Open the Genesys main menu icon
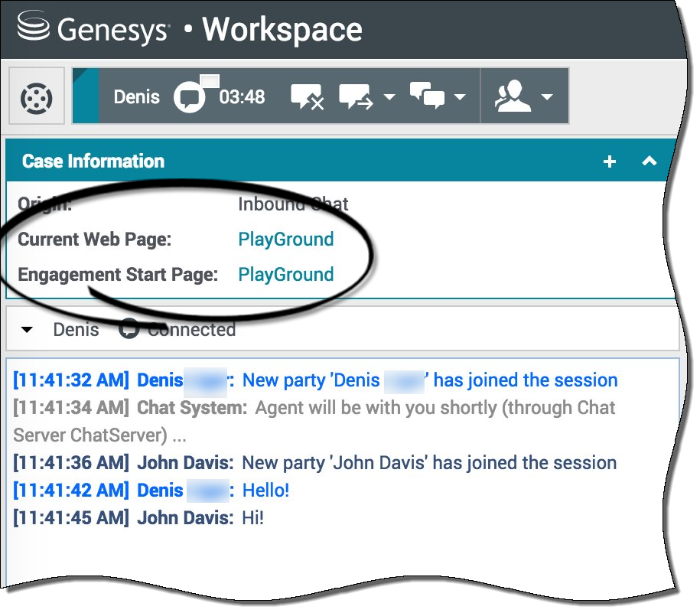The image size is (700, 613). pyautogui.click(x=37, y=98)
